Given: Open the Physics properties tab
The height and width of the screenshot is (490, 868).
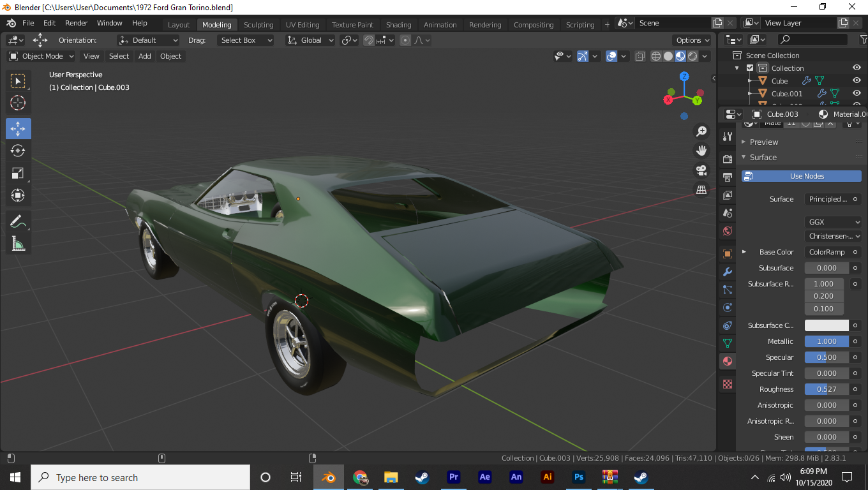Looking at the screenshot, I should click(x=727, y=308).
